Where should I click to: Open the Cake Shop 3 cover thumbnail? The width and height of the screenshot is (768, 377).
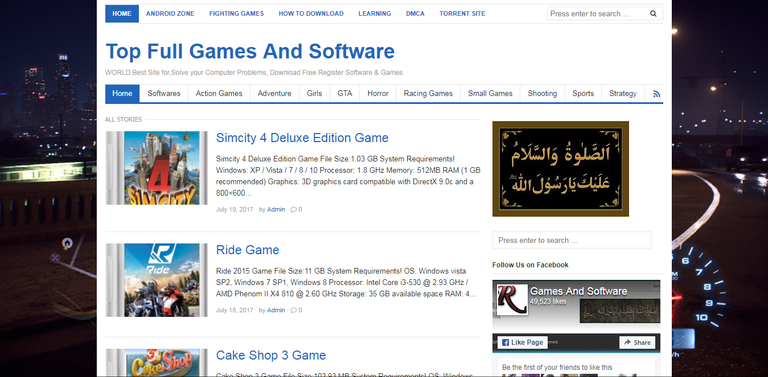[x=156, y=363]
